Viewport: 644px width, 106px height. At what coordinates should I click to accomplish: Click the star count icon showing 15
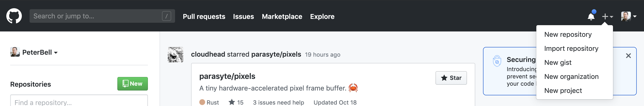tap(232, 102)
